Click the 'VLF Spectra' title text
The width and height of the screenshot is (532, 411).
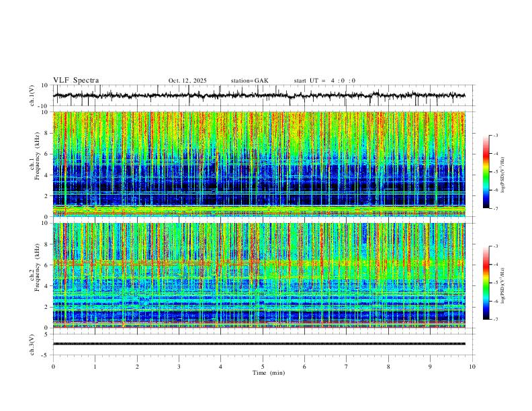(x=76, y=81)
